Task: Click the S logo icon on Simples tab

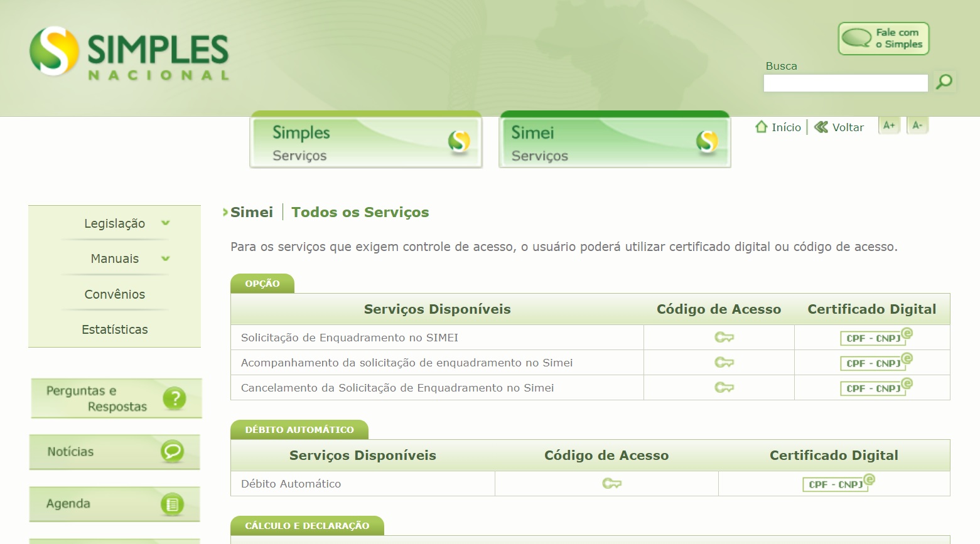Action: tap(459, 141)
